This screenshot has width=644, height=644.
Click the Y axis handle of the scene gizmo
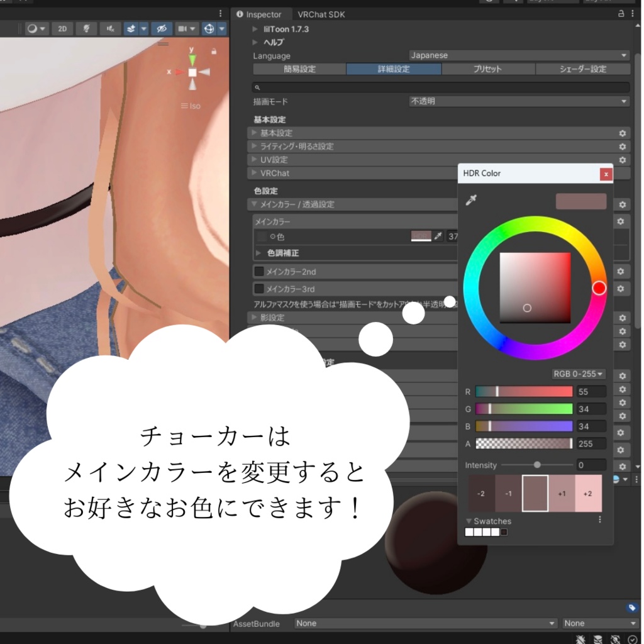(x=192, y=57)
